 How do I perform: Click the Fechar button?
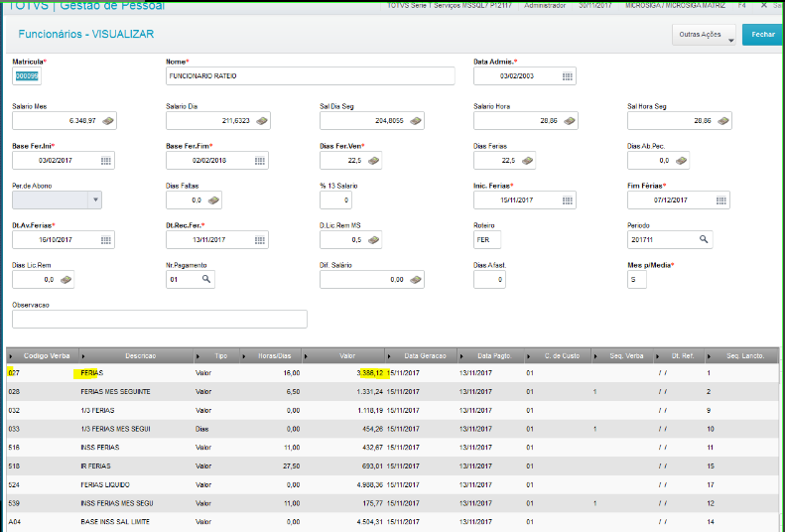[x=763, y=35]
